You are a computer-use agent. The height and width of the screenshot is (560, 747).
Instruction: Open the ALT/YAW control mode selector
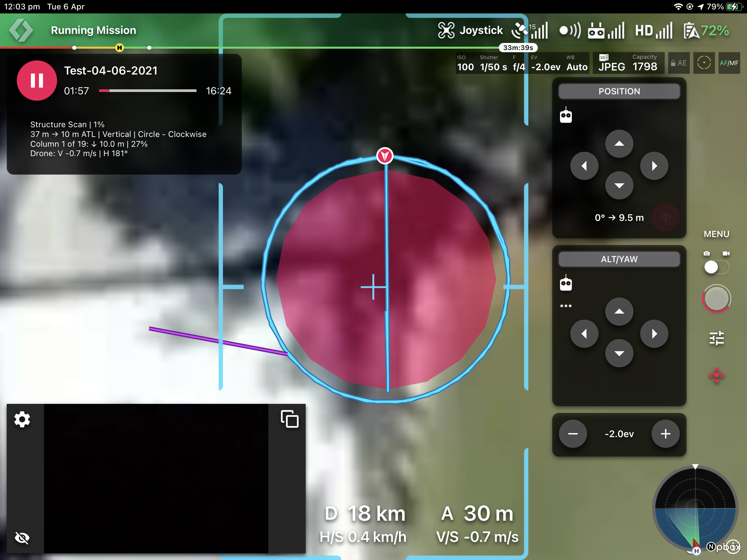tap(619, 259)
